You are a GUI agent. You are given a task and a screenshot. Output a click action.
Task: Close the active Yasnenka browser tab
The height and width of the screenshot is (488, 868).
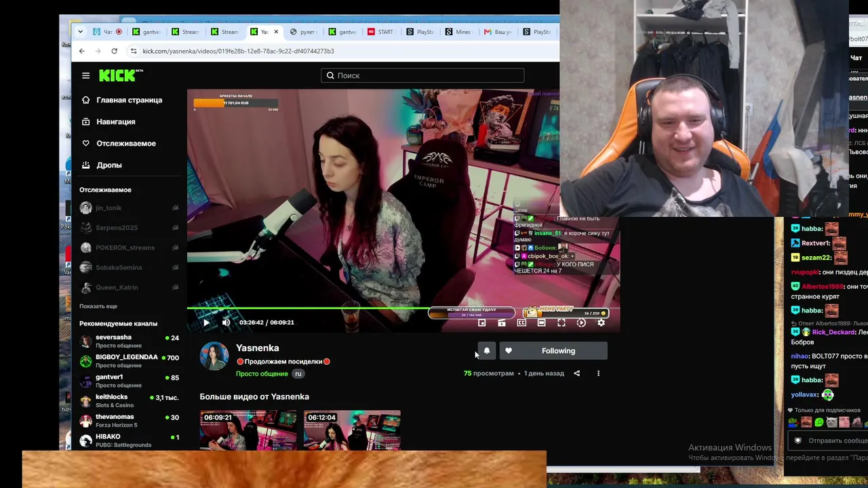click(276, 32)
